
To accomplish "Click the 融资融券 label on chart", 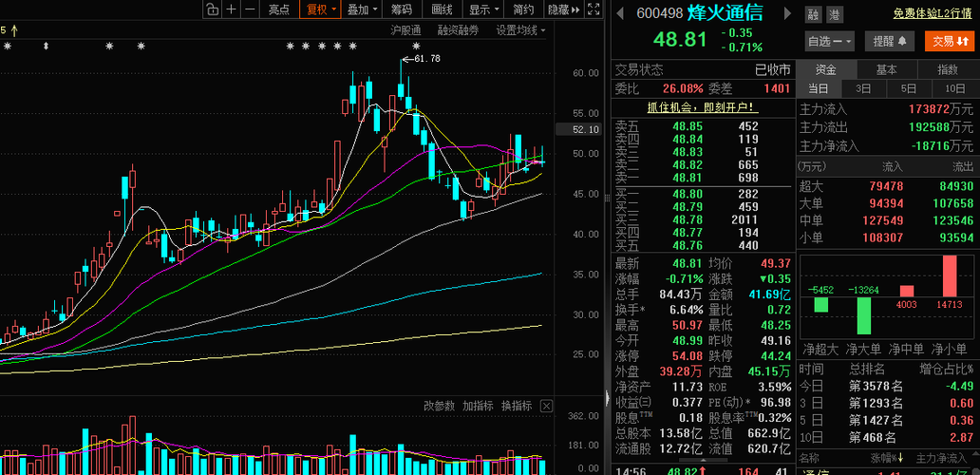I will pyautogui.click(x=458, y=30).
